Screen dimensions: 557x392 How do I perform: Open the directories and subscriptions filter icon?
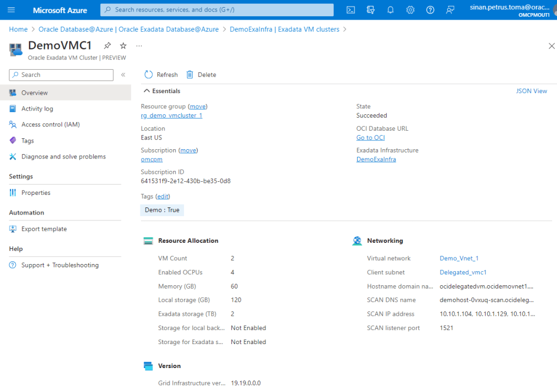(x=371, y=10)
